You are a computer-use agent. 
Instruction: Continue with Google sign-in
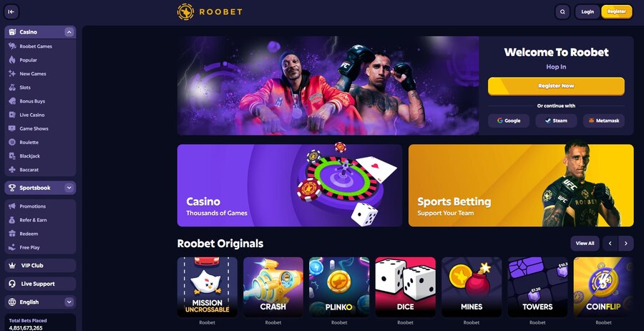(509, 121)
